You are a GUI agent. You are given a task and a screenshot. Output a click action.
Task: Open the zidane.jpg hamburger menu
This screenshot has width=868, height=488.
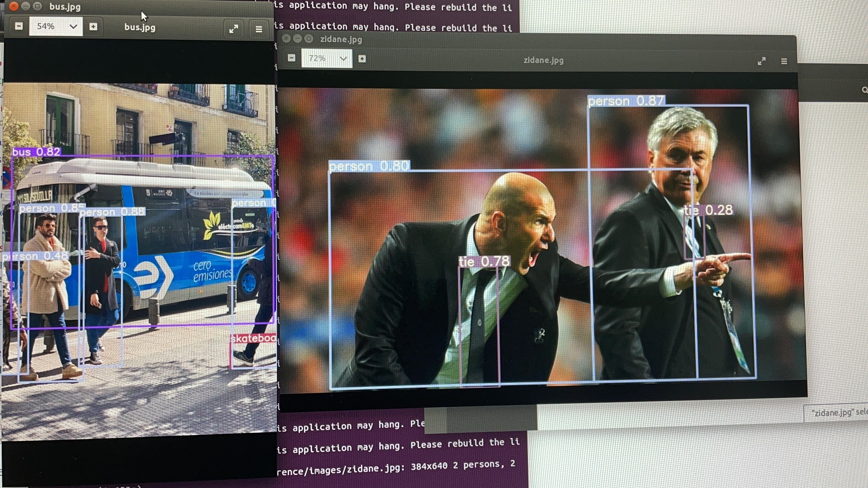coord(784,61)
